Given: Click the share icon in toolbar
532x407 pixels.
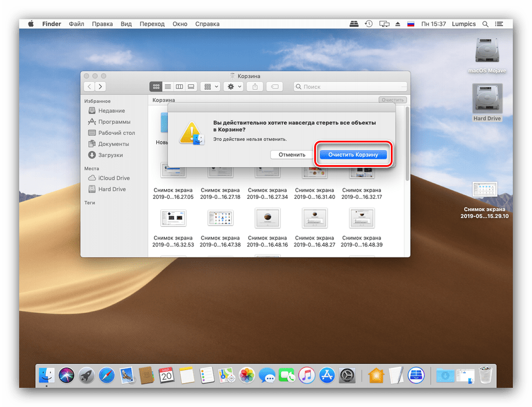Looking at the screenshot, I should point(255,87).
